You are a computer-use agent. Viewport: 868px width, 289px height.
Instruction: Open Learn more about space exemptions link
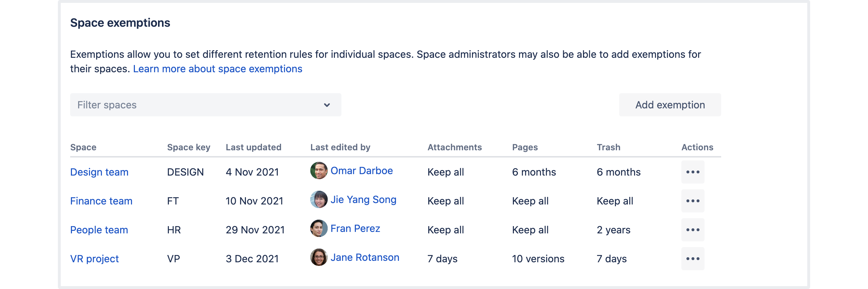tap(217, 69)
